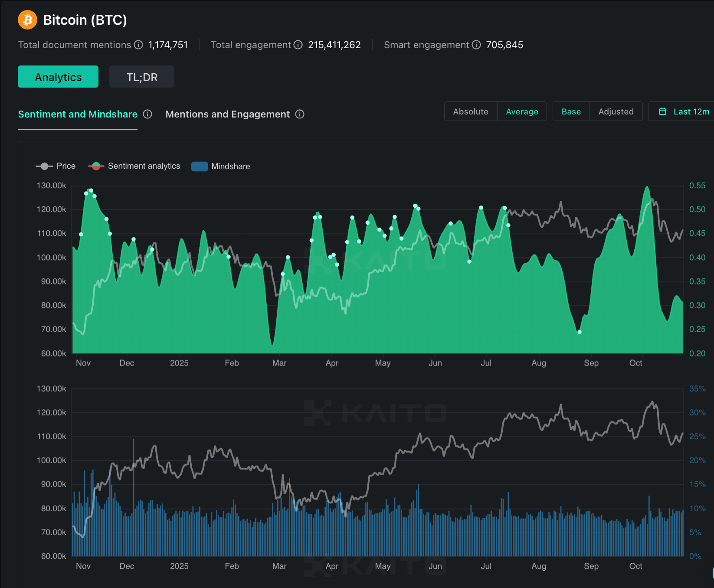The height and width of the screenshot is (588, 714).
Task: Click the 0.55 sentiment axis label
Action: point(697,186)
